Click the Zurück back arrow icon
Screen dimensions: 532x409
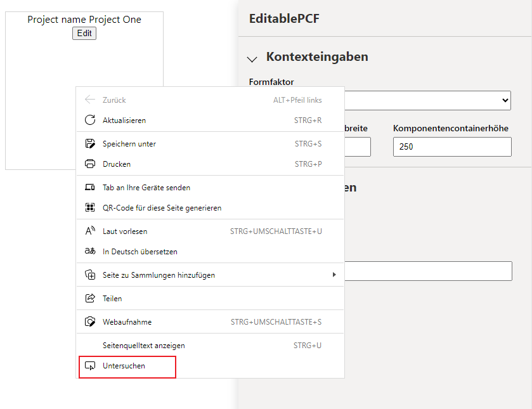pos(91,100)
